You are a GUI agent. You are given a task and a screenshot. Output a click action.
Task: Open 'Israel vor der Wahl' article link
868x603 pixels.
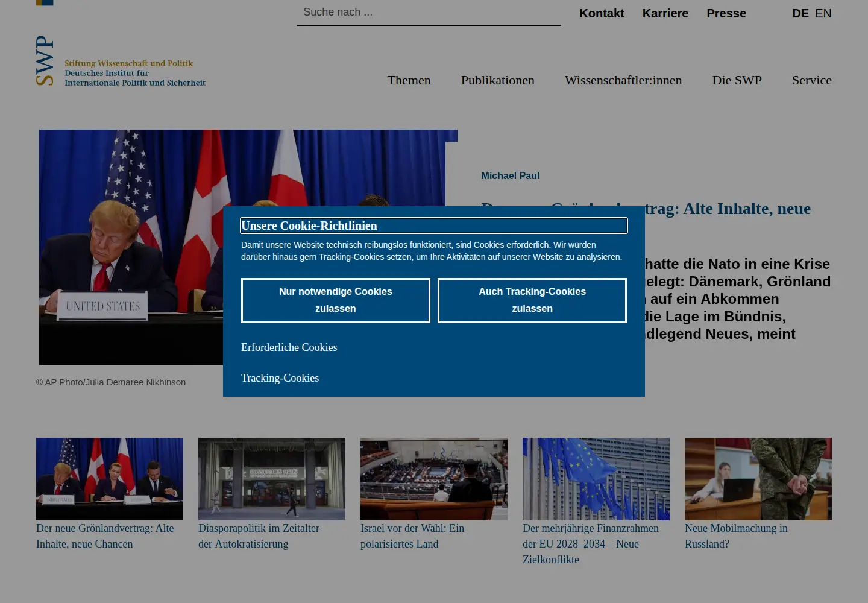[x=412, y=536]
